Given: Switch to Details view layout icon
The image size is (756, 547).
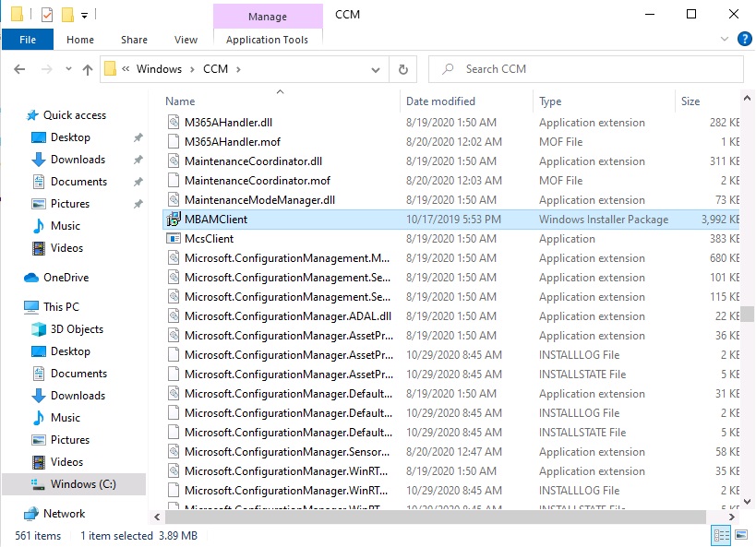Looking at the screenshot, I should [x=721, y=535].
